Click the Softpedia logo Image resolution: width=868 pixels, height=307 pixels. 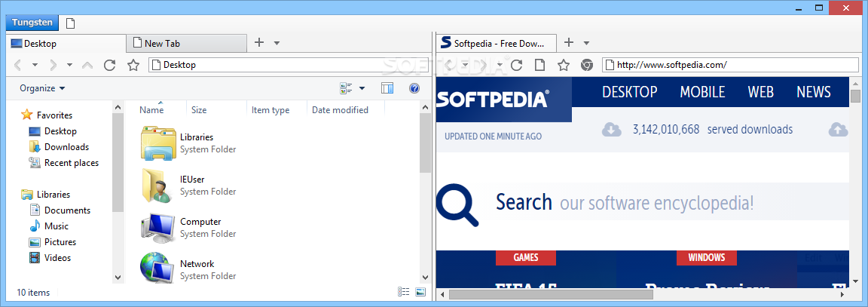493,99
